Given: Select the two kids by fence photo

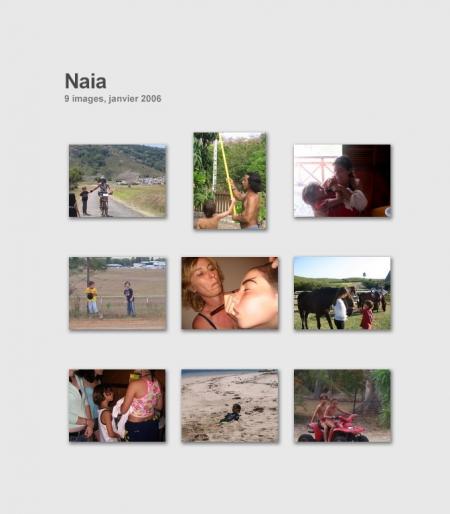Looking at the screenshot, I should pos(117,293).
